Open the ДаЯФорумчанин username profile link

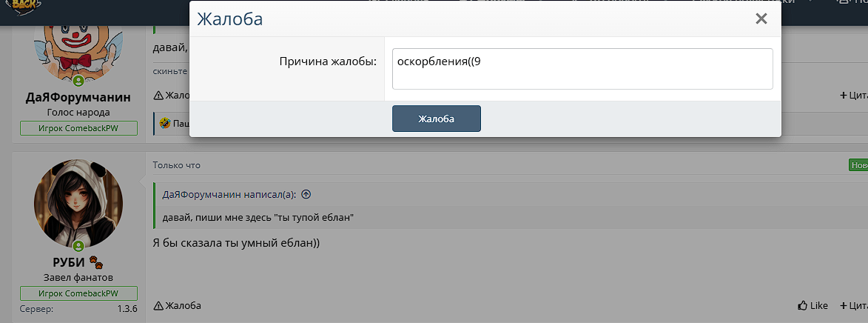[x=78, y=98]
